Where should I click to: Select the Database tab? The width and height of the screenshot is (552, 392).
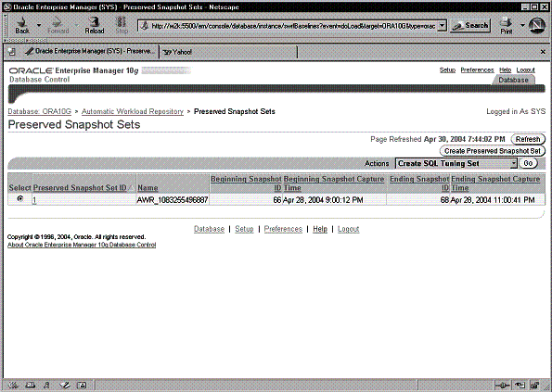(x=513, y=80)
